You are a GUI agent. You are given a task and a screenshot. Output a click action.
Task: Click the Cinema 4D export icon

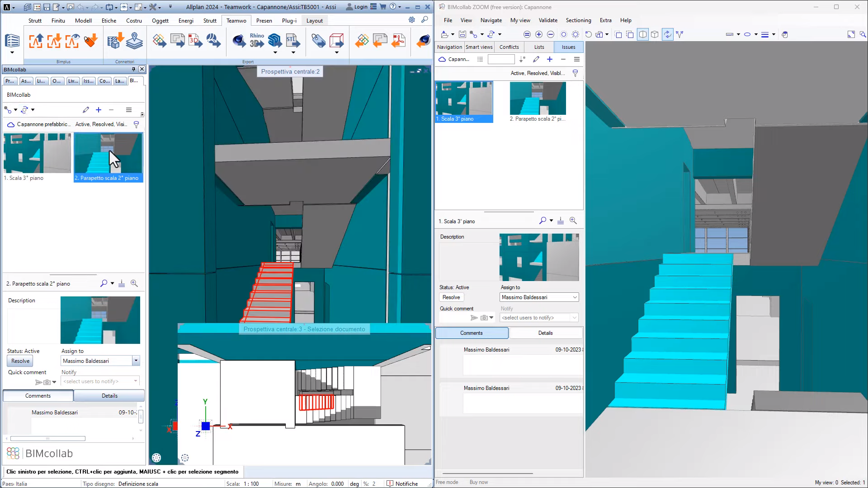click(239, 40)
